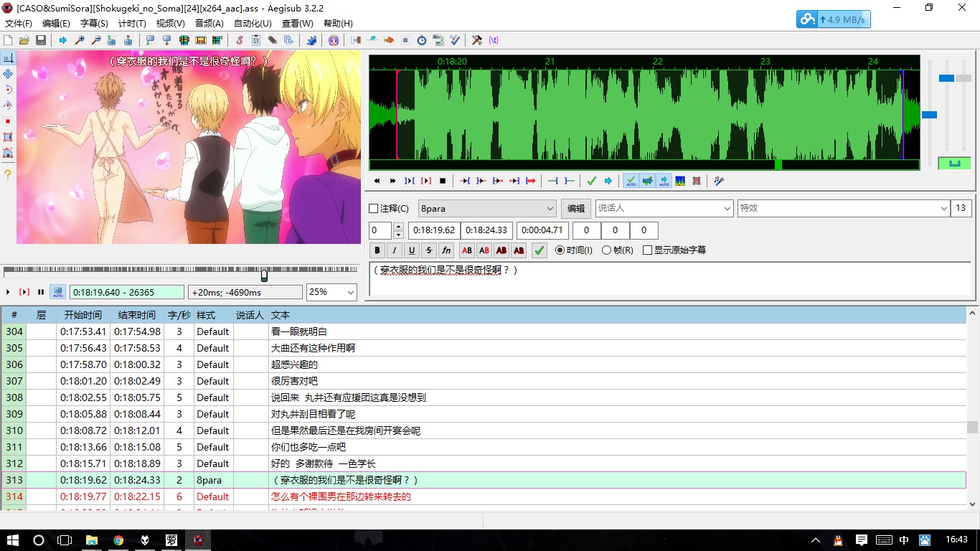Toggle spectrum analyzer display mode
The height and width of the screenshot is (551, 980).
point(680,181)
